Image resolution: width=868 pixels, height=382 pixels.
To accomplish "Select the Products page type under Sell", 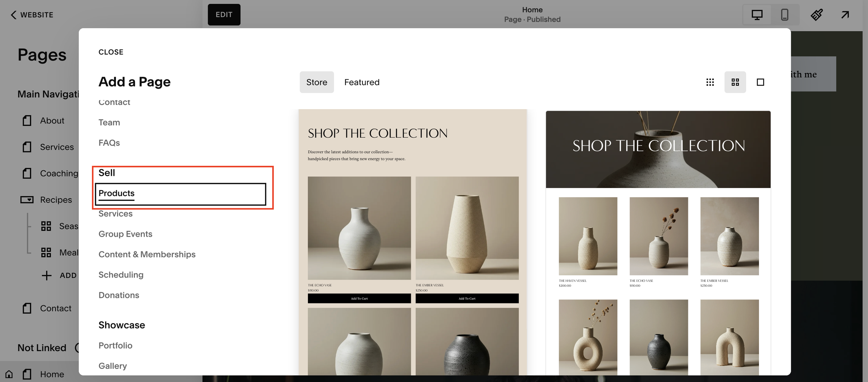I will pos(116,193).
